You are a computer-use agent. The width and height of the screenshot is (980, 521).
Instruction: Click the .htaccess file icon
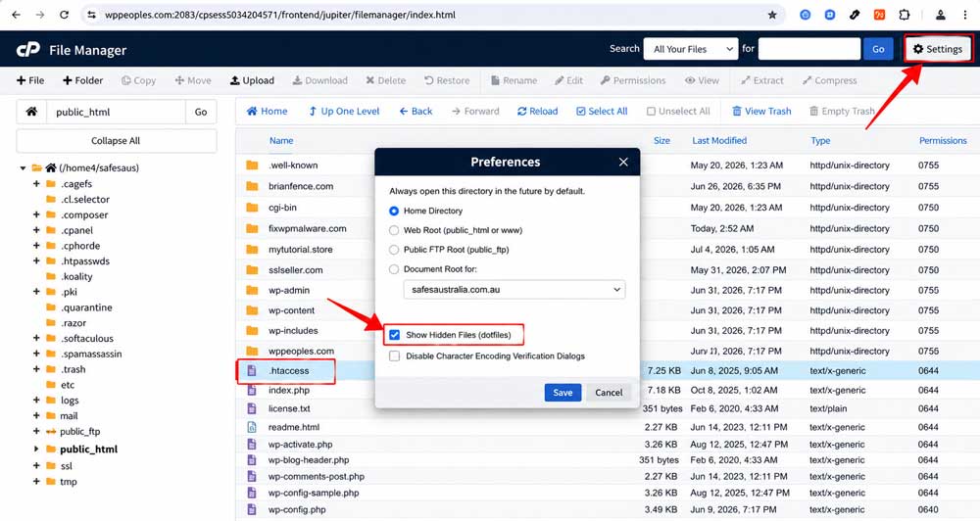pyautogui.click(x=252, y=370)
